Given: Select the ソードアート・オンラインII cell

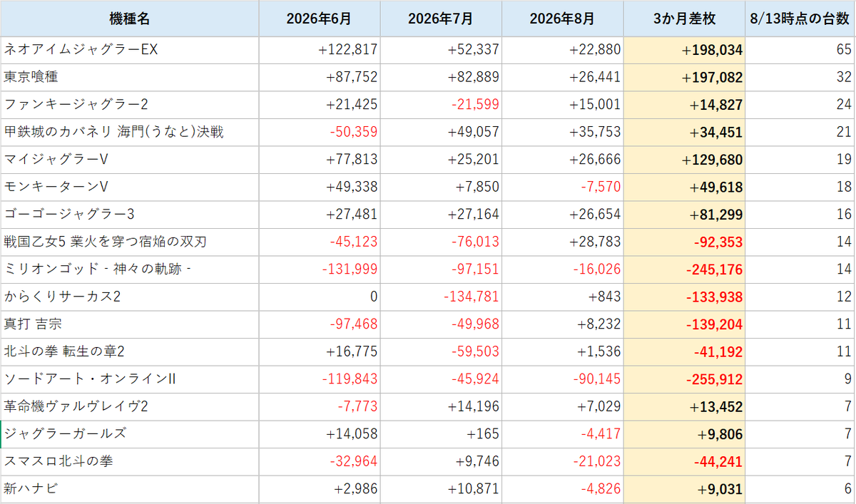Looking at the screenshot, I should click(x=129, y=379).
